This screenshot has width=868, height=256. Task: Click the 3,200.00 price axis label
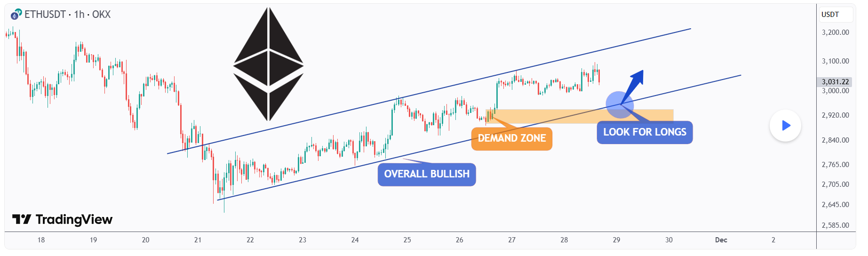[835, 32]
